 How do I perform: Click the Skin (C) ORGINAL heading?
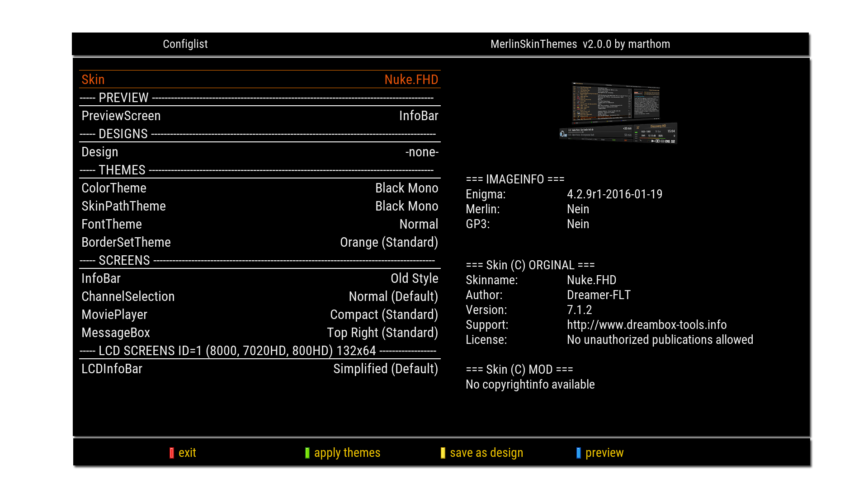[530, 265]
